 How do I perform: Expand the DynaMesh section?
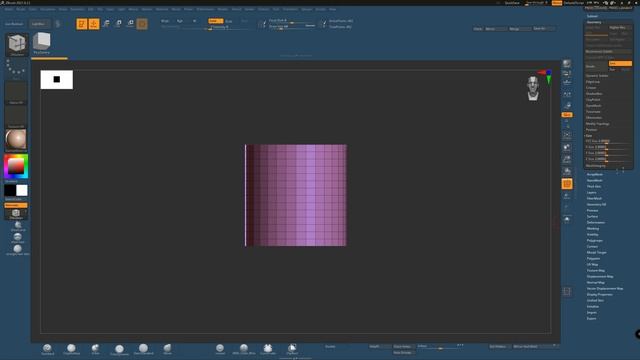point(593,105)
